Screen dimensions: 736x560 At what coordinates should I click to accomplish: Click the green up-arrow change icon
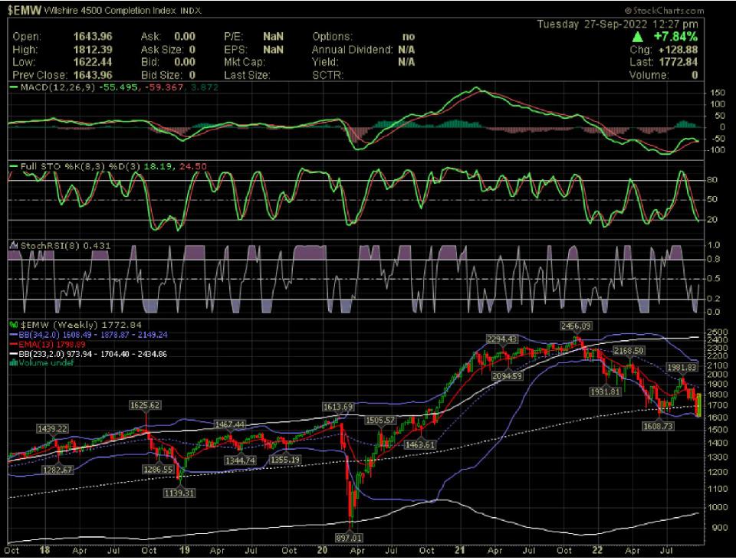coord(637,37)
